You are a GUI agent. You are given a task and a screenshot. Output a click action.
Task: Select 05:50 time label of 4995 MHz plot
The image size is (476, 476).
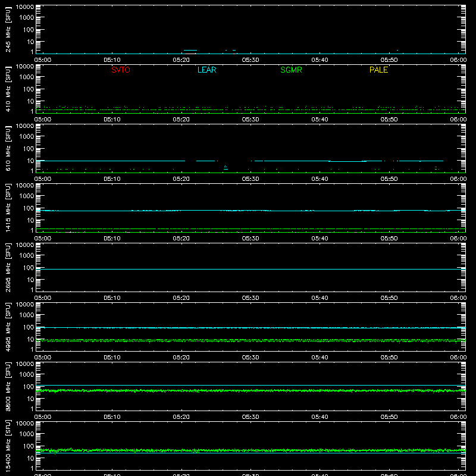tap(389, 358)
